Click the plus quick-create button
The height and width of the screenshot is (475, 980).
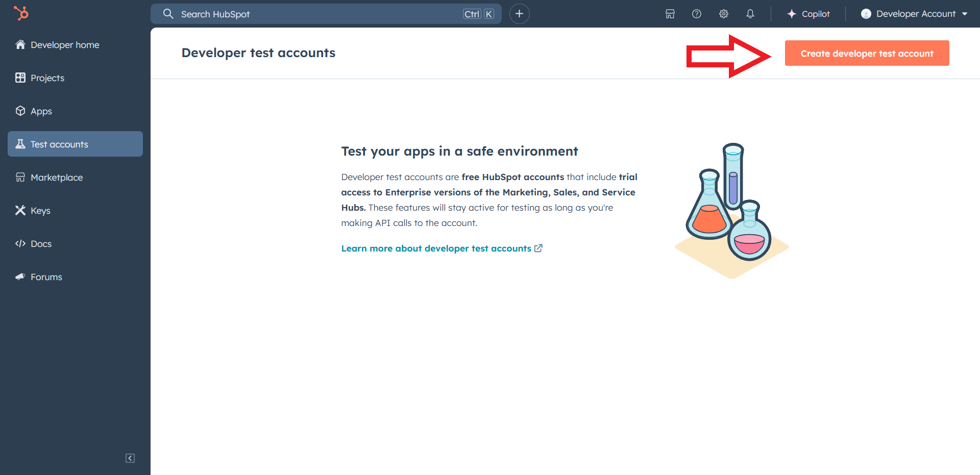tap(520, 14)
